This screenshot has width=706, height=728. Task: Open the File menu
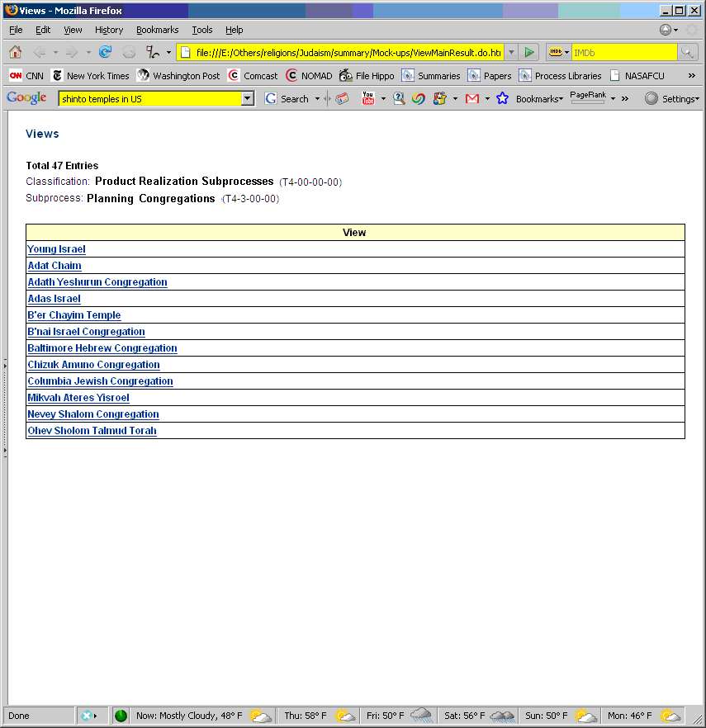(16, 30)
